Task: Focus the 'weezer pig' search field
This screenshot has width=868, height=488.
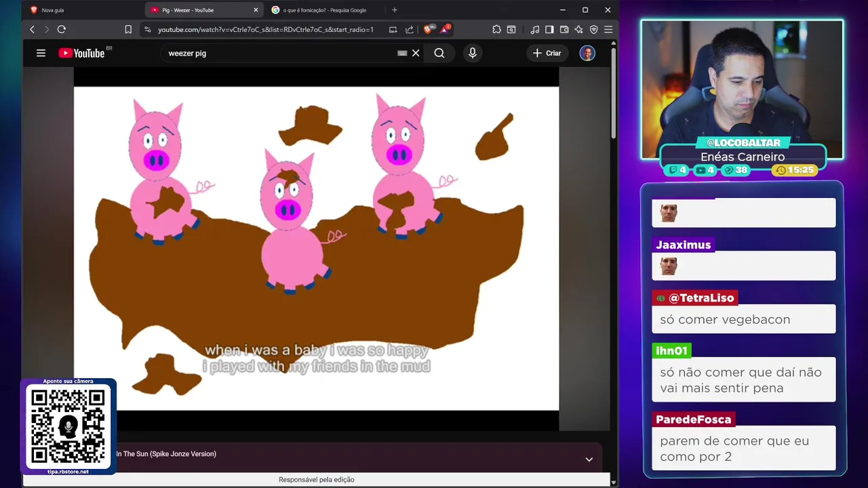Action: click(278, 53)
